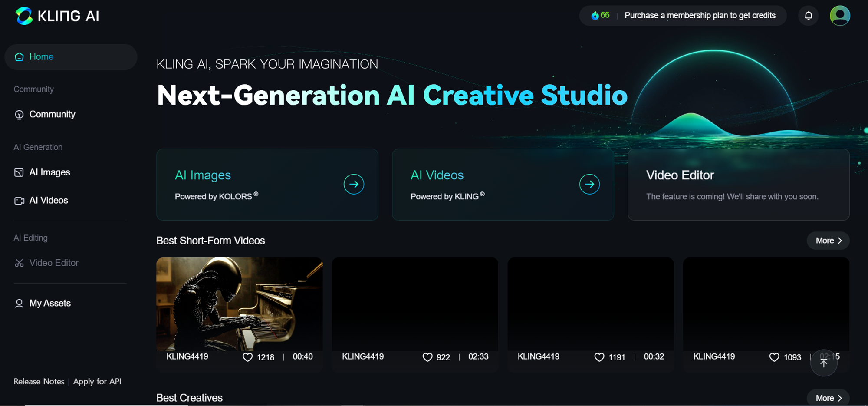Open the notifications bell
The height and width of the screenshot is (406, 868).
(x=808, y=16)
